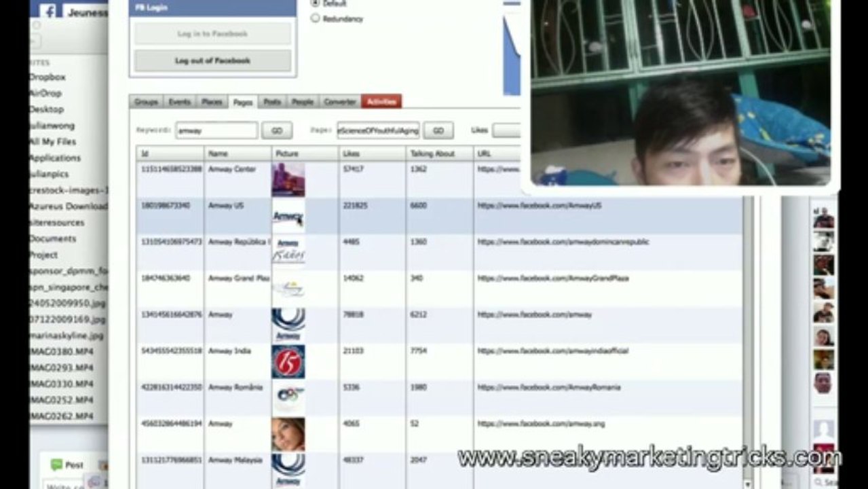Open the facebook.com/AmwayRomania URL
The height and width of the screenshot is (489, 868).
(x=549, y=387)
